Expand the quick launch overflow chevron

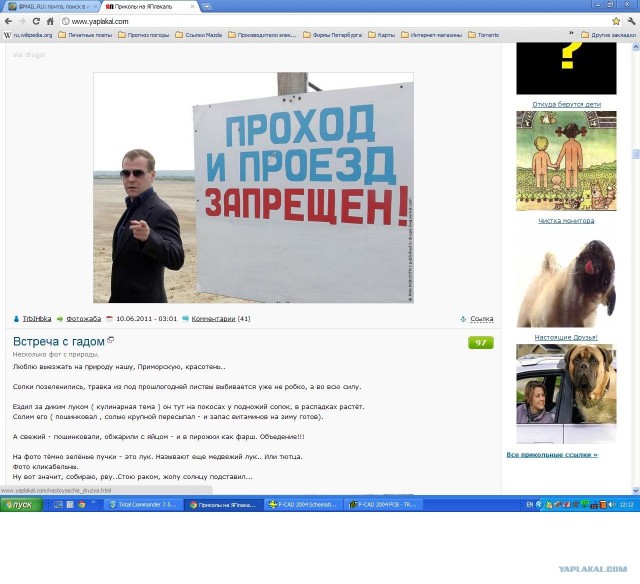pos(93,502)
